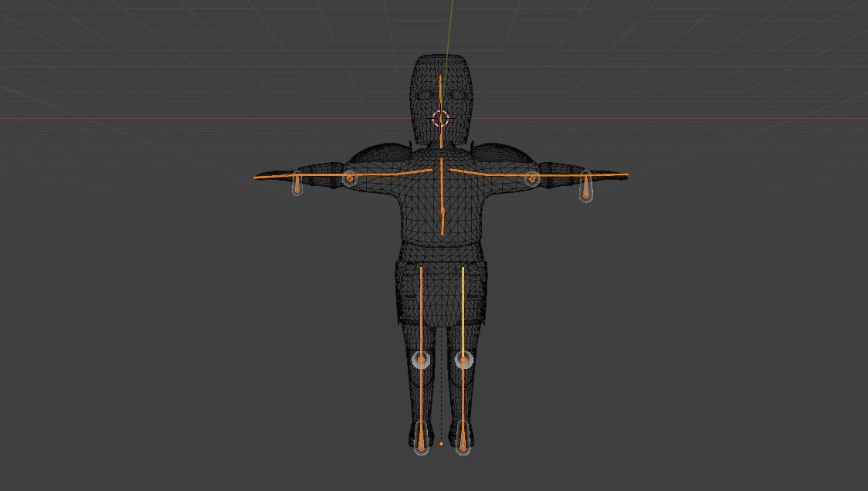
Task: Select the elbow target circle on screen-left arm
Action: (349, 178)
